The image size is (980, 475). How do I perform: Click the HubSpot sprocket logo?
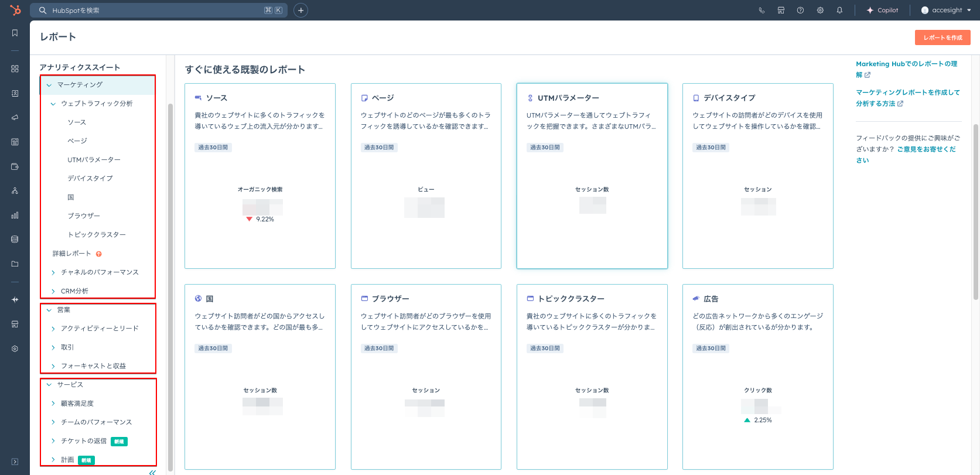(x=15, y=10)
